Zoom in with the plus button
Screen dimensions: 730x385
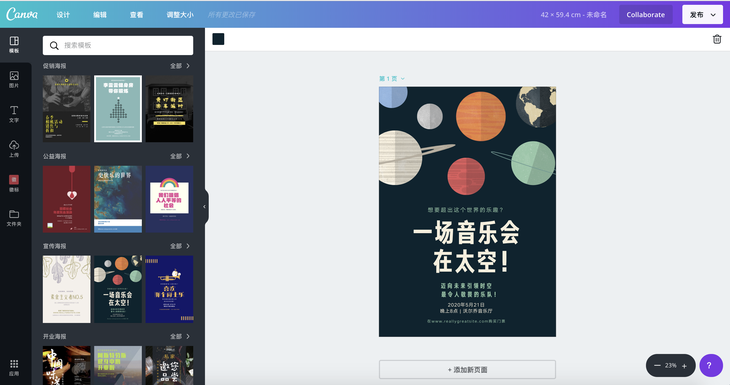[684, 366]
